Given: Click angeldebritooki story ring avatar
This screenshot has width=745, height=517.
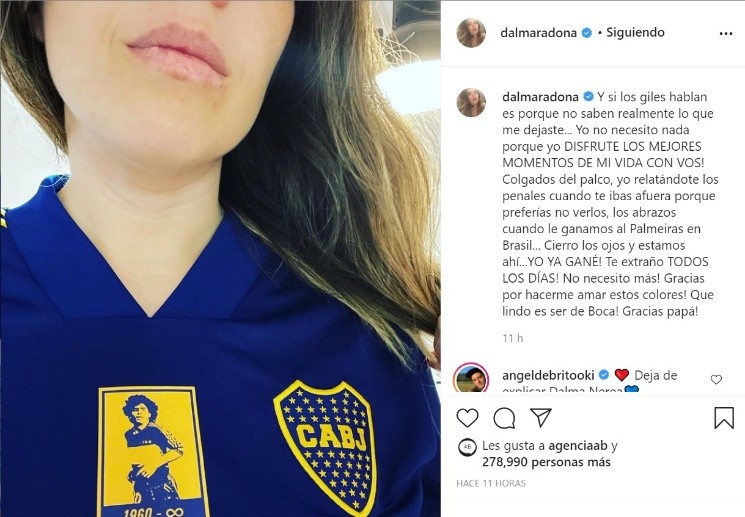Looking at the screenshot, I should (471, 378).
